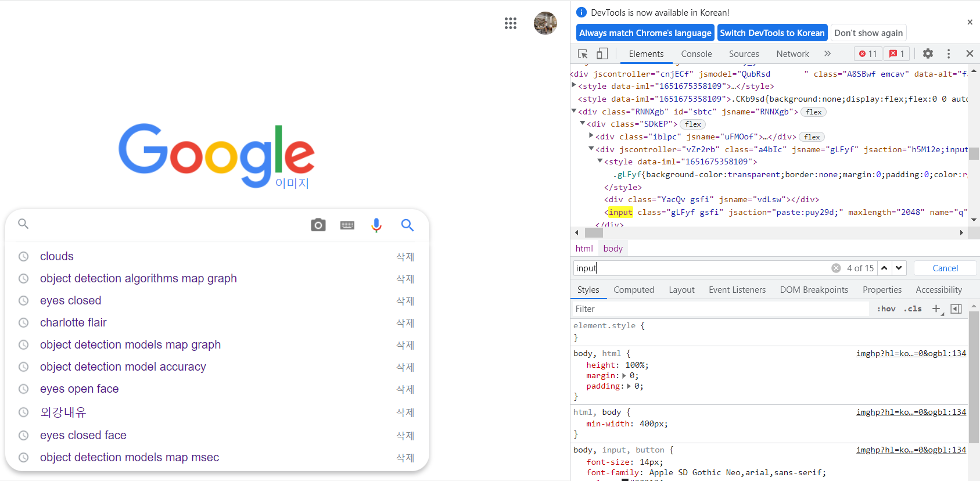Select body in the breadcrumb

613,249
